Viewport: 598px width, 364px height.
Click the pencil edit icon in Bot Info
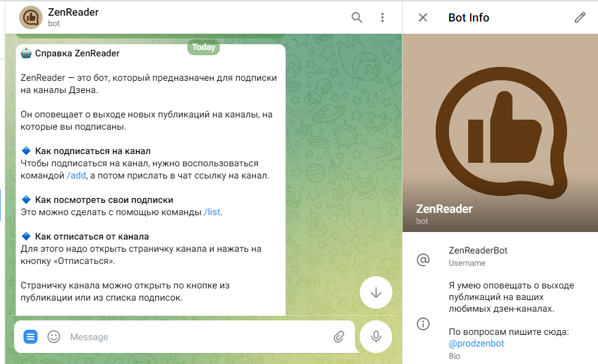[580, 17]
